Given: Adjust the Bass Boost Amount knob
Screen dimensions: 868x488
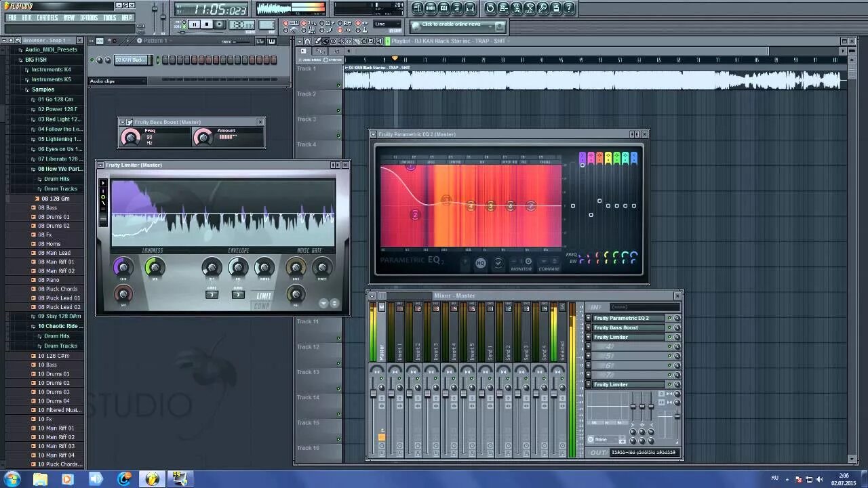Looking at the screenshot, I should point(203,138).
